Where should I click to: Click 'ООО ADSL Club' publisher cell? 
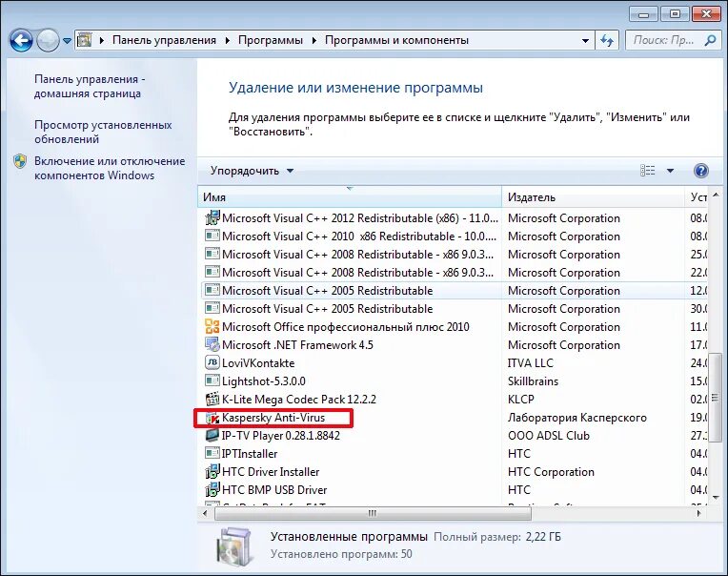click(x=549, y=436)
